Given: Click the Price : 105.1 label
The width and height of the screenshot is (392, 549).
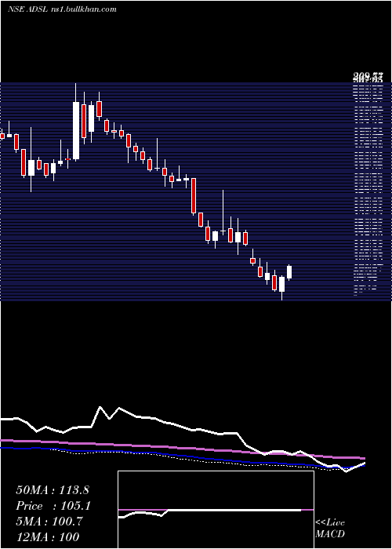Looking at the screenshot, I should click(x=53, y=506).
